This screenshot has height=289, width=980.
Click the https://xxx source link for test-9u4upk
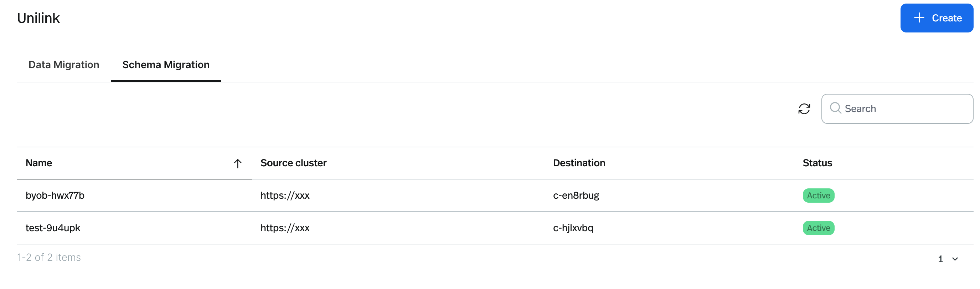285,228
